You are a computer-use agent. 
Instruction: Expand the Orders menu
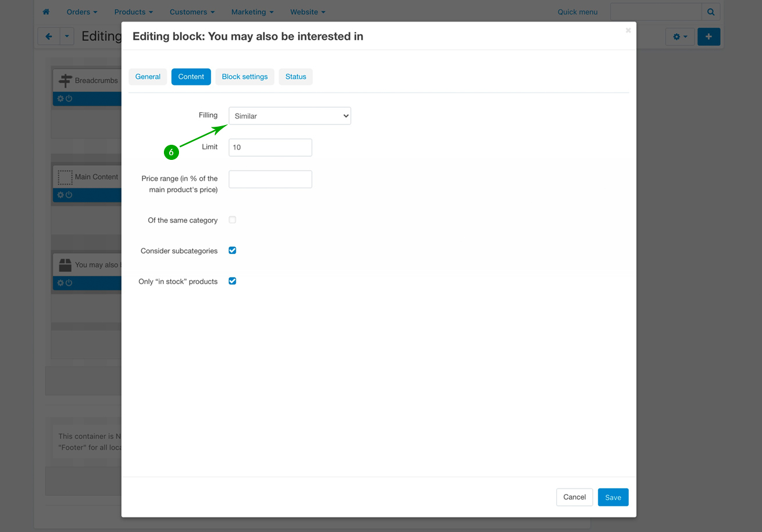(81, 12)
